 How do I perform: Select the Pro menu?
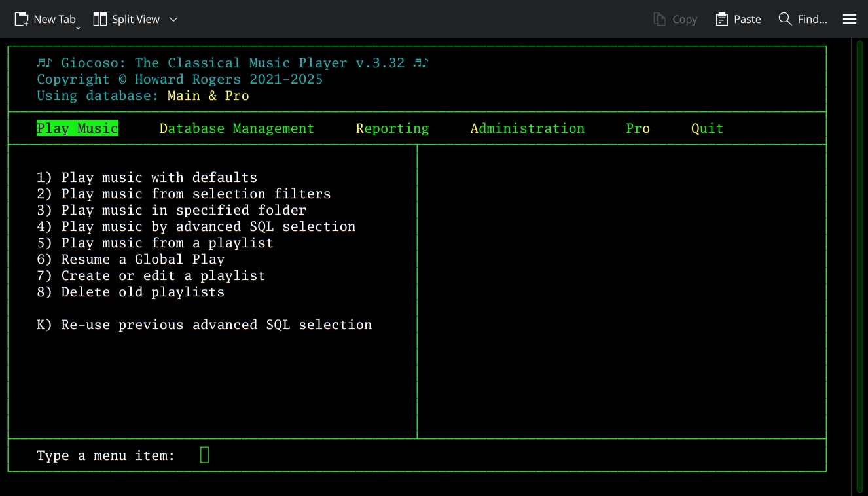click(638, 128)
